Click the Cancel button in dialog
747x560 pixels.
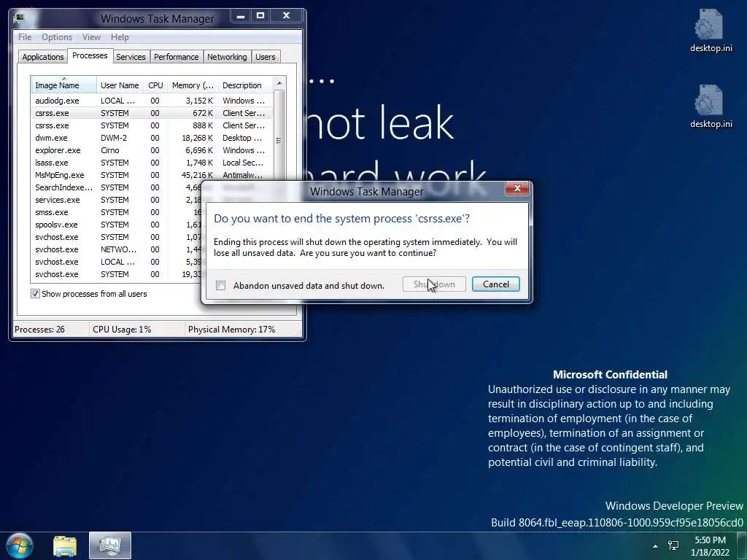click(x=495, y=284)
